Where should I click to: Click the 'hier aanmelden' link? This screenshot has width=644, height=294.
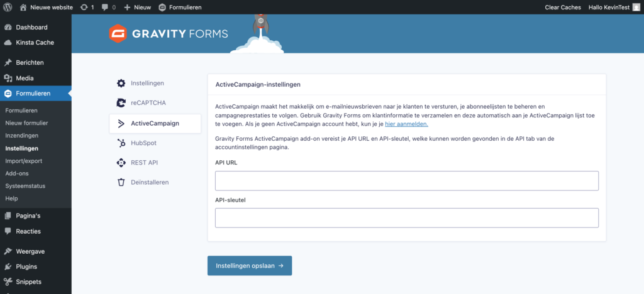pos(407,124)
